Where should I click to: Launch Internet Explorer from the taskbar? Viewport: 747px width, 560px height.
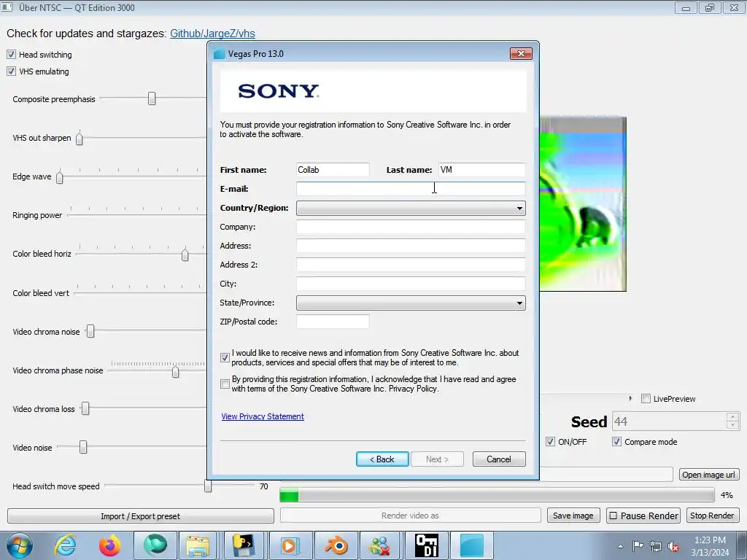click(x=65, y=545)
